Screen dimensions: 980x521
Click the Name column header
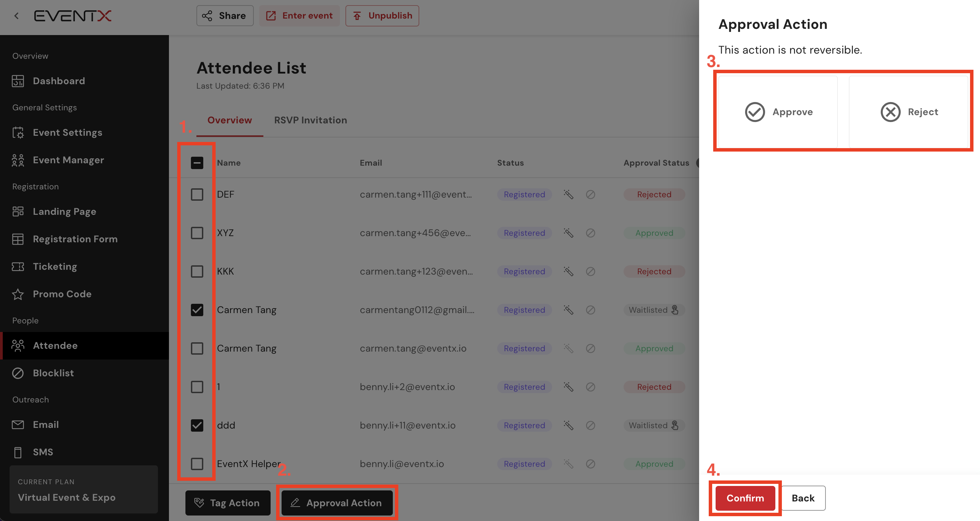229,163
